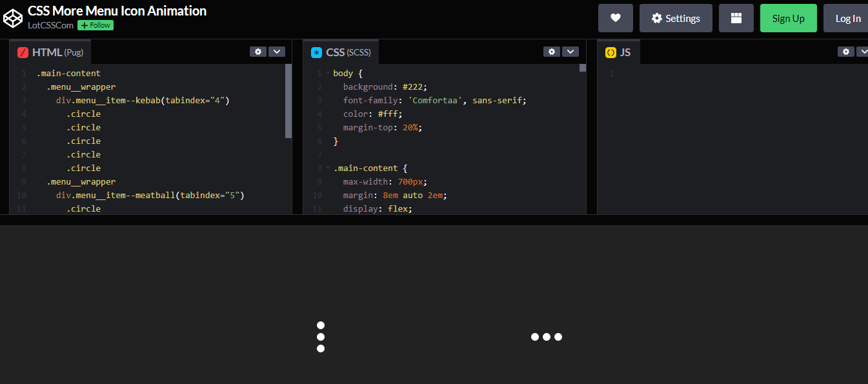Screen dimensions: 868x384
Task: Expand the CSS panel dropdown chevron
Action: click(570, 51)
